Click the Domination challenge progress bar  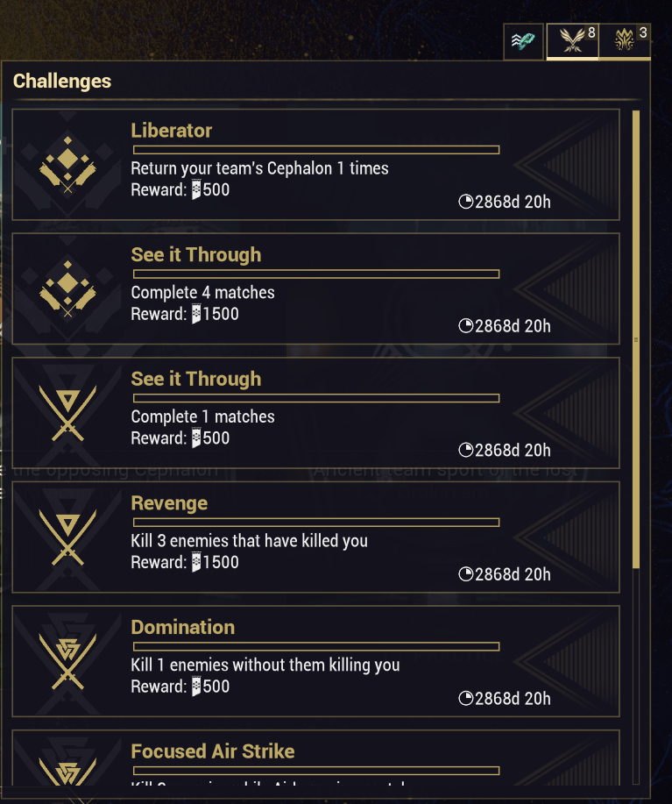tap(315, 647)
